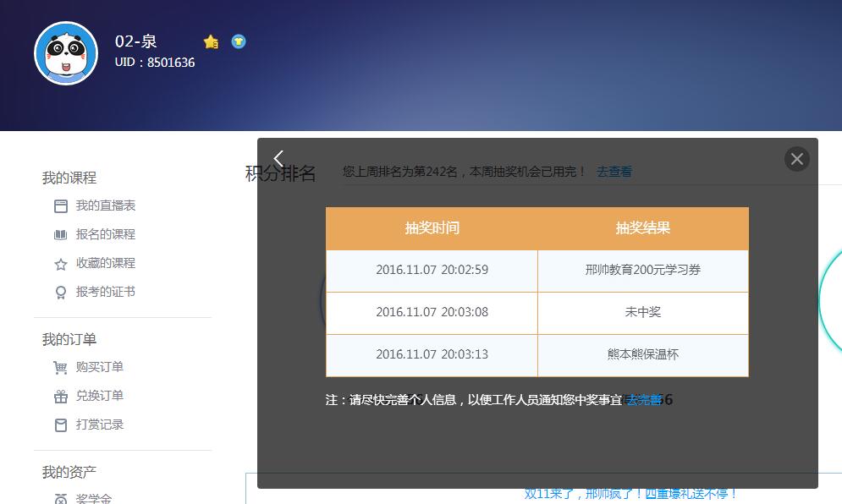This screenshot has width=842, height=504.
Task: Close the lottery results popup
Action: [x=796, y=159]
